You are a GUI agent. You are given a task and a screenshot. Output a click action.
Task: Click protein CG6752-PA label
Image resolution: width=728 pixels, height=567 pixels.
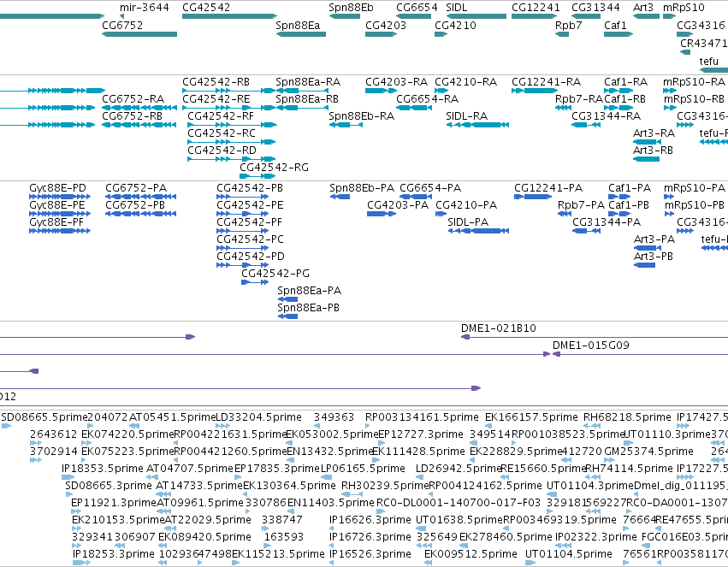[135, 188]
